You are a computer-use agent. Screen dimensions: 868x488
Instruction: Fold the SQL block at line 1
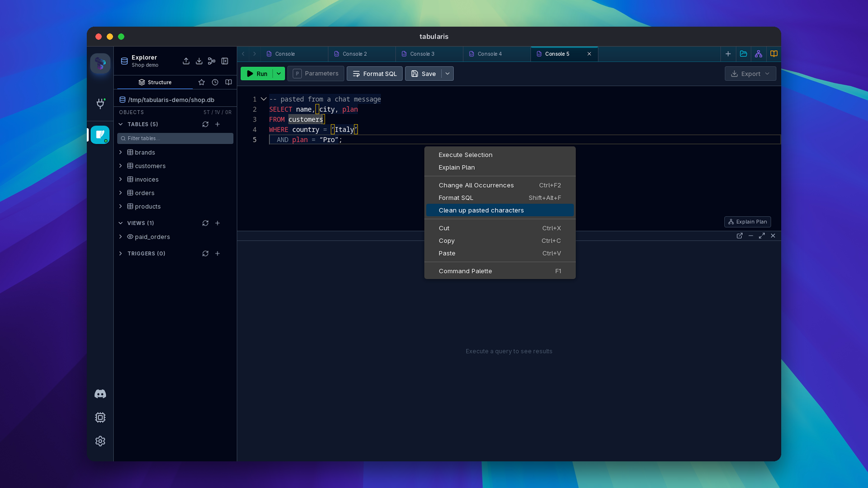click(x=264, y=99)
